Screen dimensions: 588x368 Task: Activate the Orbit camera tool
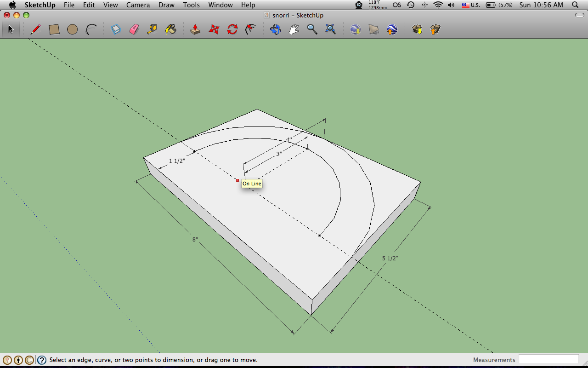pyautogui.click(x=275, y=29)
